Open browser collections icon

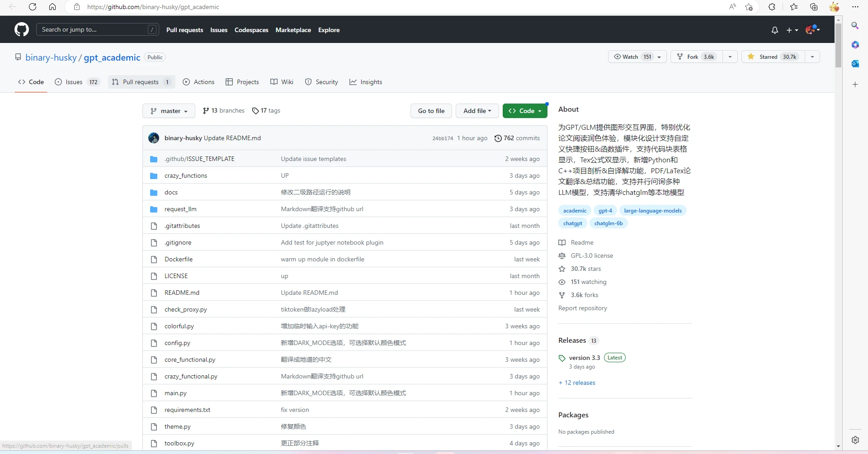[x=814, y=7]
